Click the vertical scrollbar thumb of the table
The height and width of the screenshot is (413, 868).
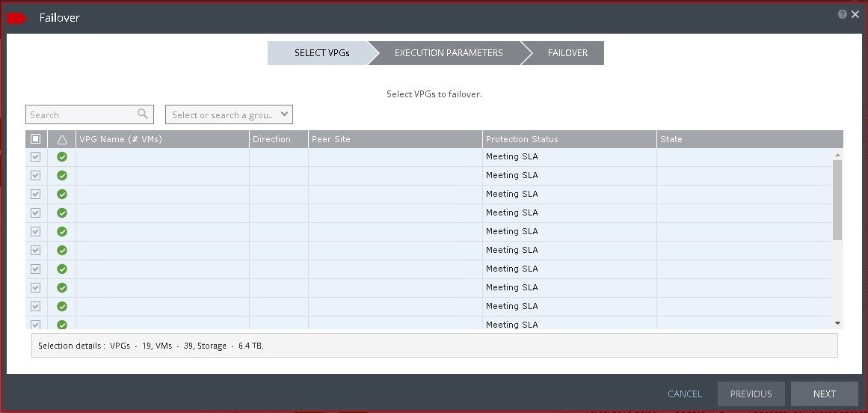[x=837, y=200]
